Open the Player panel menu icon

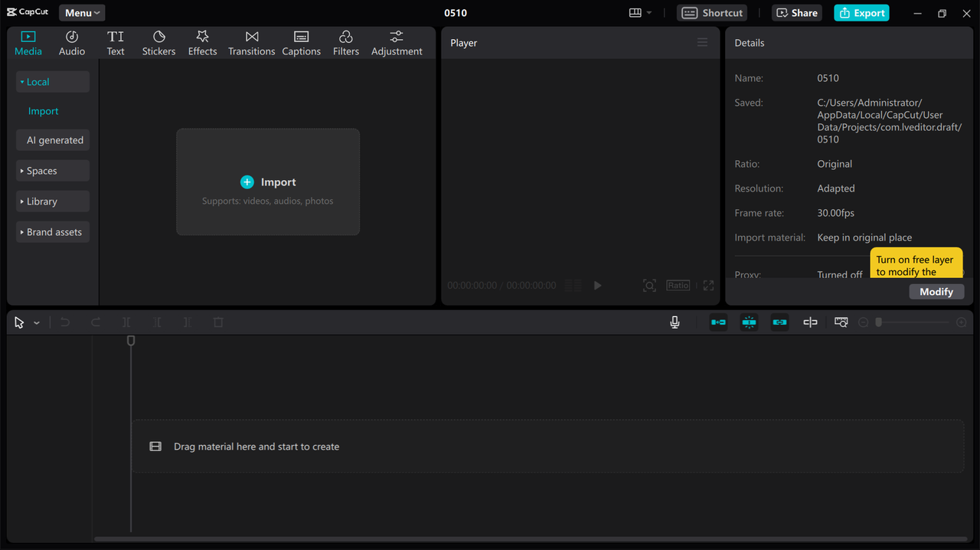tap(702, 43)
